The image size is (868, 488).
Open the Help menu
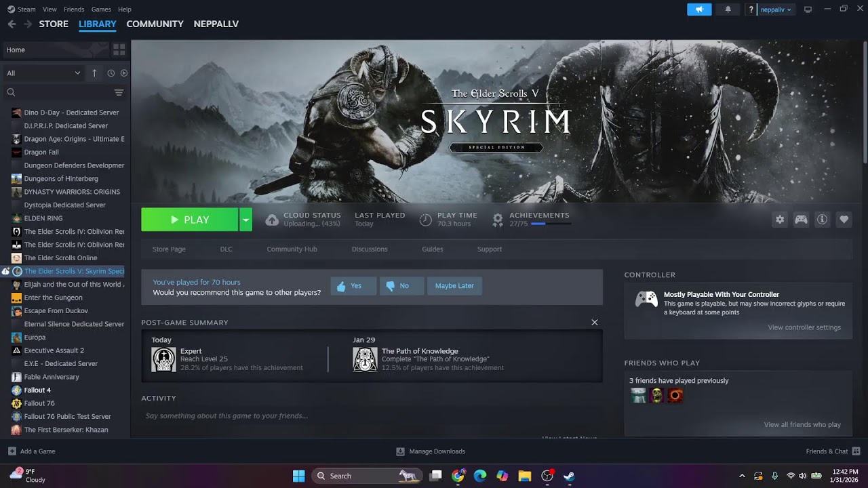(125, 9)
